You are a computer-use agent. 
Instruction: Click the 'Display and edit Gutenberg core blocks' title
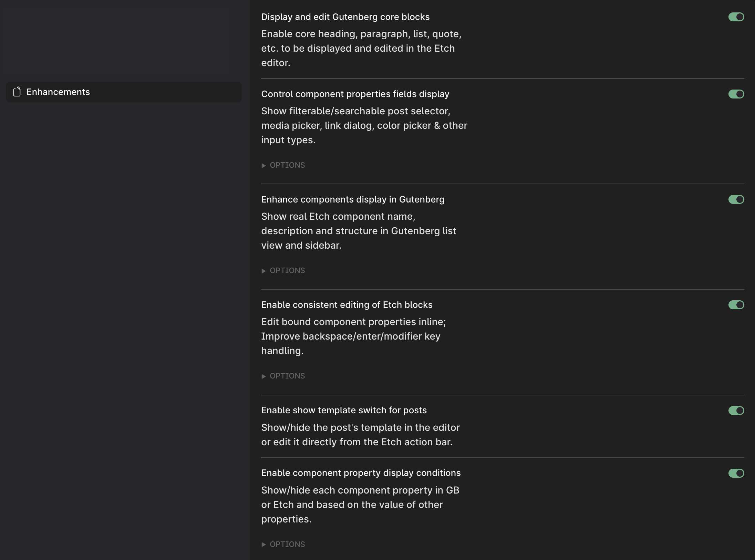point(345,17)
